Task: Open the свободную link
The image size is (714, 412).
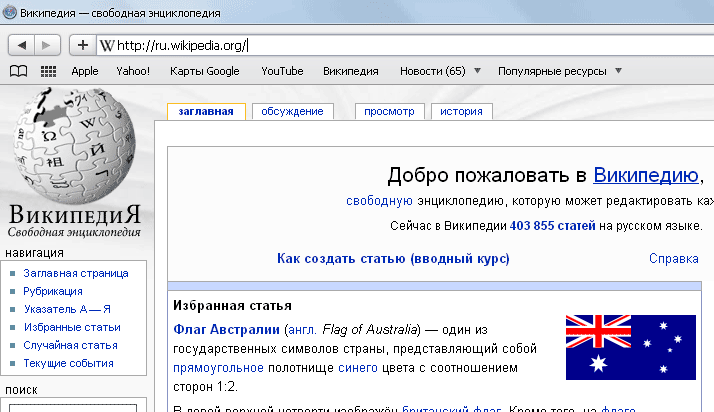Action: 379,201
